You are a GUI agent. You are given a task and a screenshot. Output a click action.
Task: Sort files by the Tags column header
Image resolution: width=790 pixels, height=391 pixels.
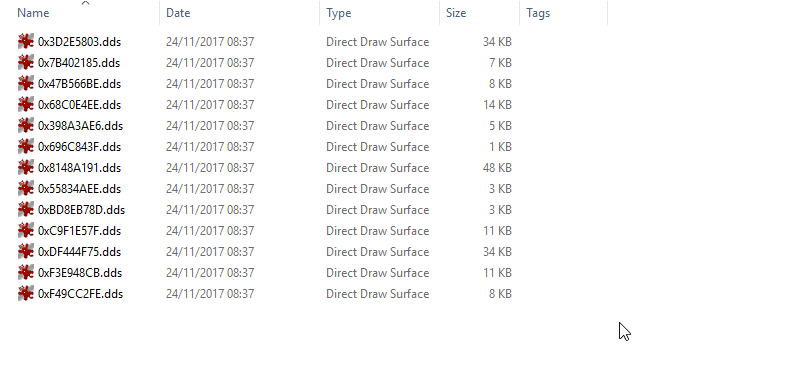pyautogui.click(x=538, y=13)
